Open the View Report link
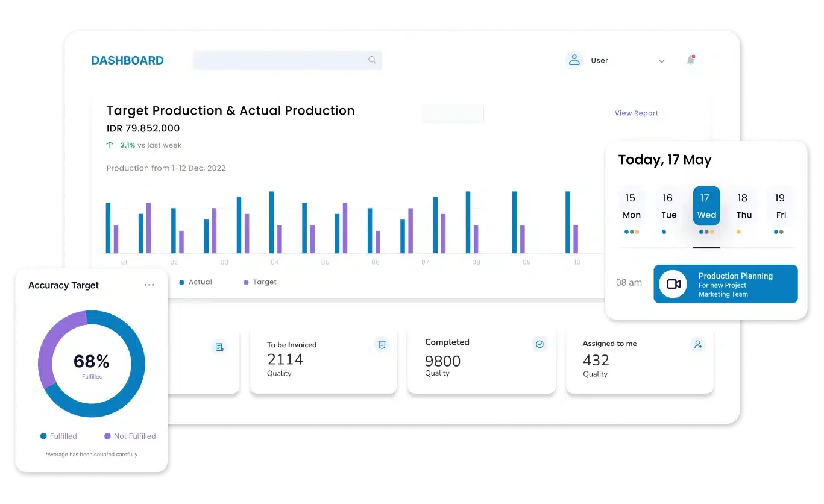This screenshot has height=504, width=824. [x=636, y=113]
